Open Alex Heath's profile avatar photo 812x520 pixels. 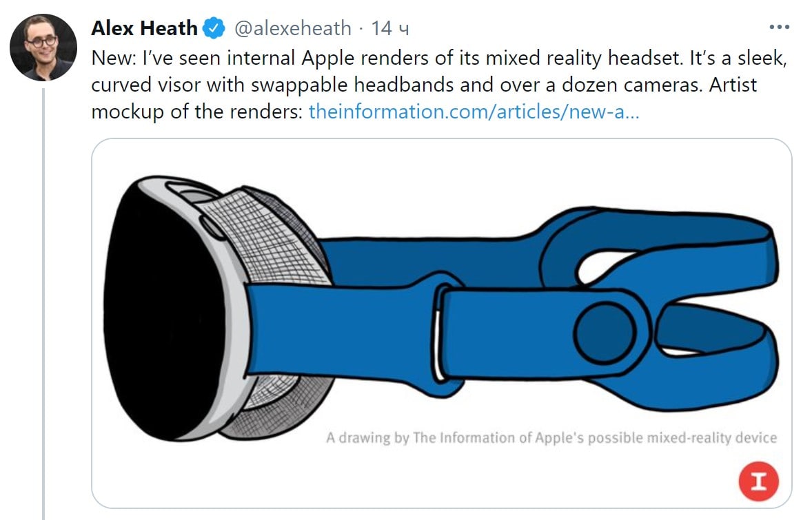click(43, 48)
